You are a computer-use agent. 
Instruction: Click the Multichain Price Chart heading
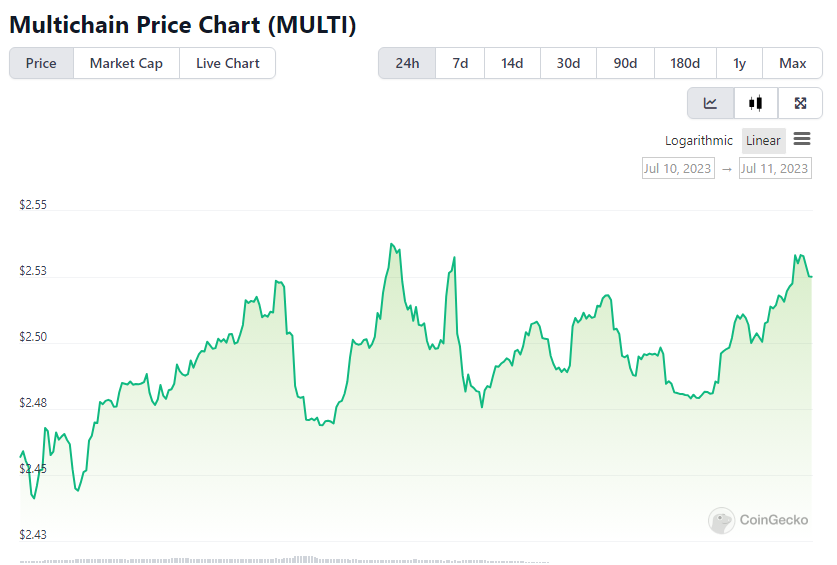[183, 25]
